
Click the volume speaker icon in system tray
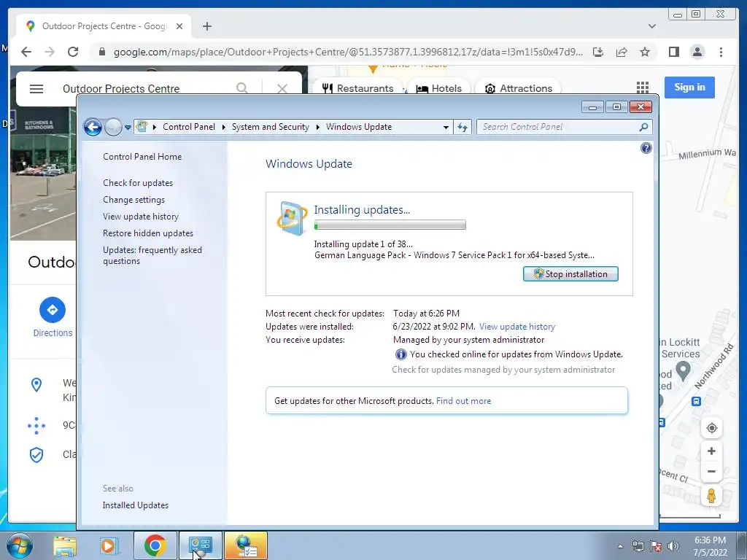pos(673,546)
